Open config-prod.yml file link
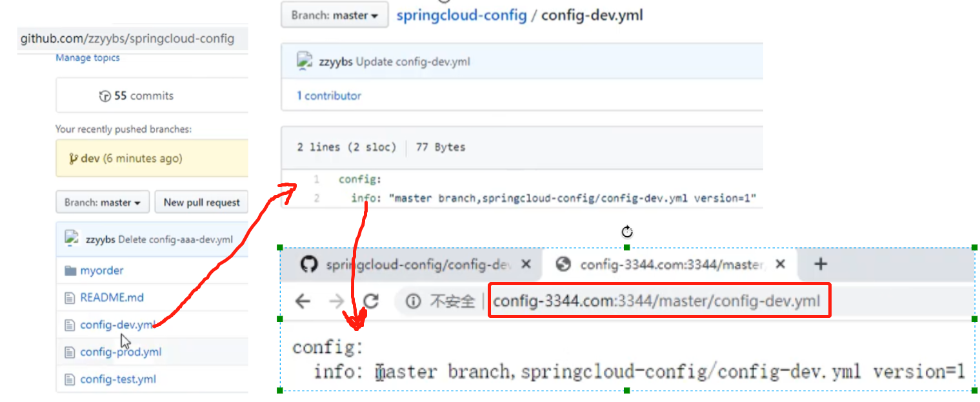980x402 pixels. [x=121, y=352]
